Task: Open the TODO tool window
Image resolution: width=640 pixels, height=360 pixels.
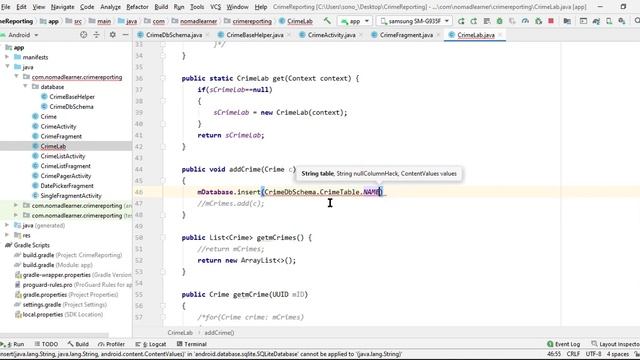Action: point(46,344)
